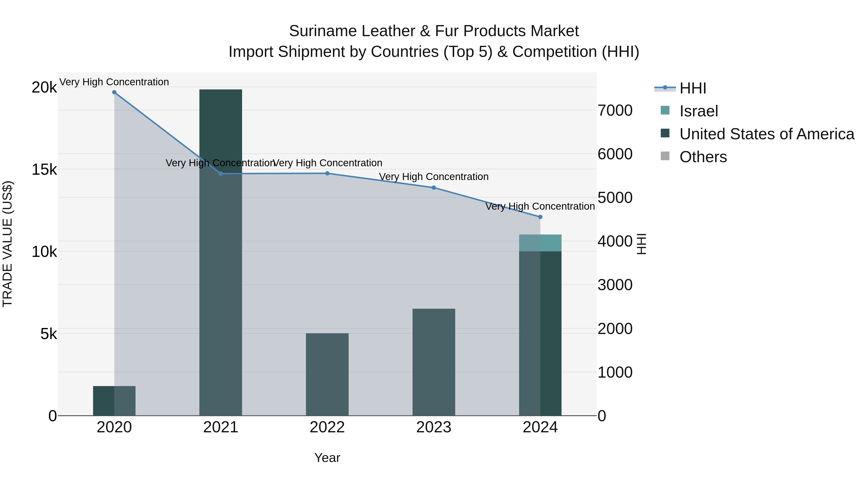This screenshot has width=868, height=488.
Task: Click the Suriname Leather & Fur Products Market title
Action: point(434,31)
